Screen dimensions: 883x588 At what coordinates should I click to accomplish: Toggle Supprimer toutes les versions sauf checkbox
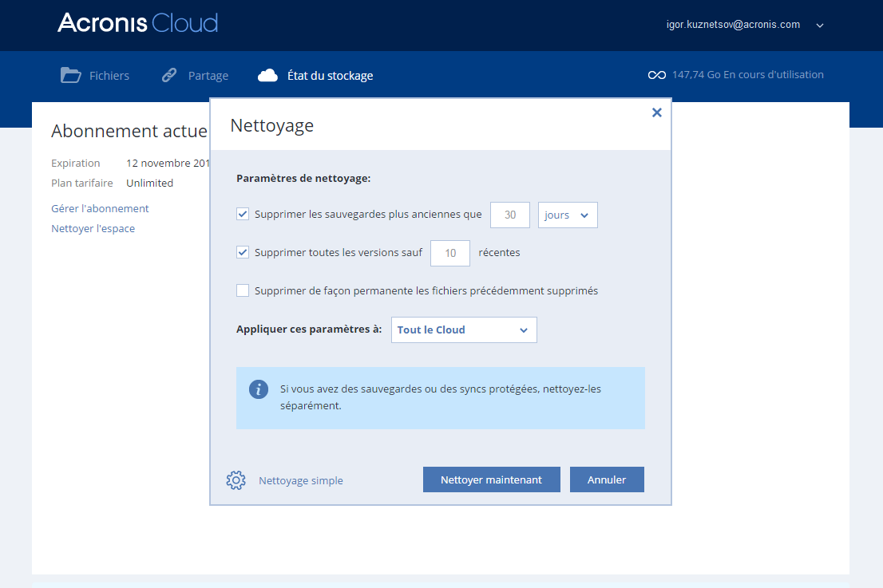(244, 252)
